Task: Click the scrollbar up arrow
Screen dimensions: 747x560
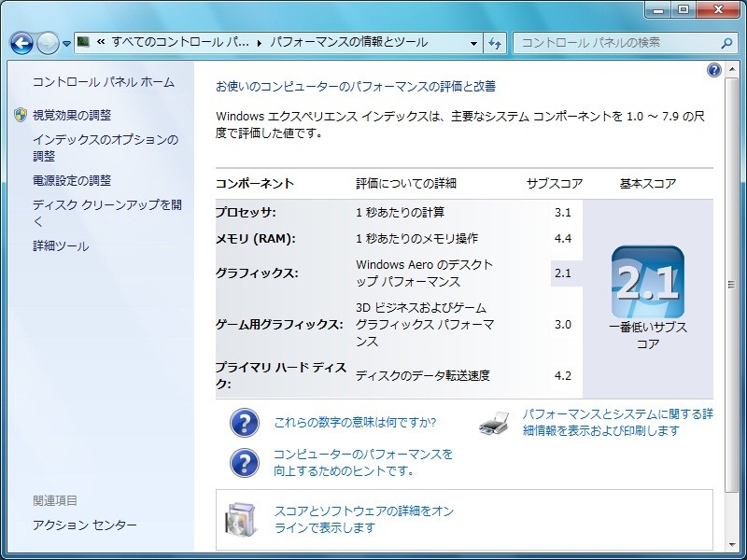Action: [x=731, y=69]
